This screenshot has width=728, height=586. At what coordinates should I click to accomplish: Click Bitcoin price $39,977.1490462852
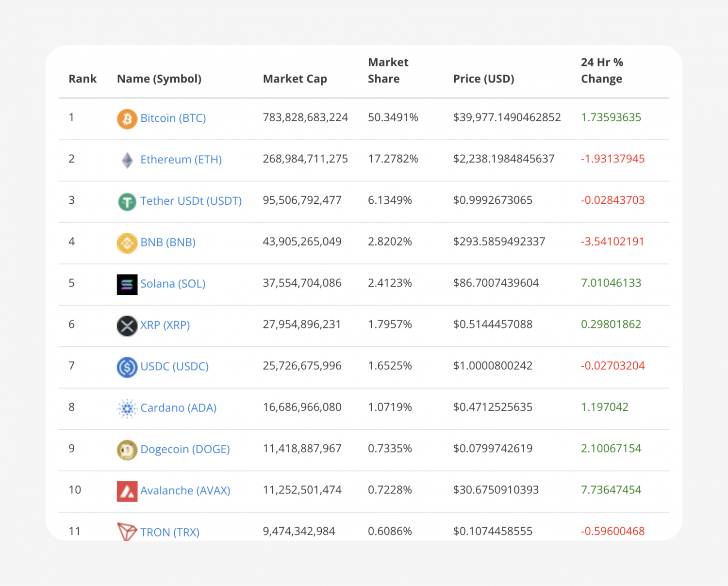[507, 117]
